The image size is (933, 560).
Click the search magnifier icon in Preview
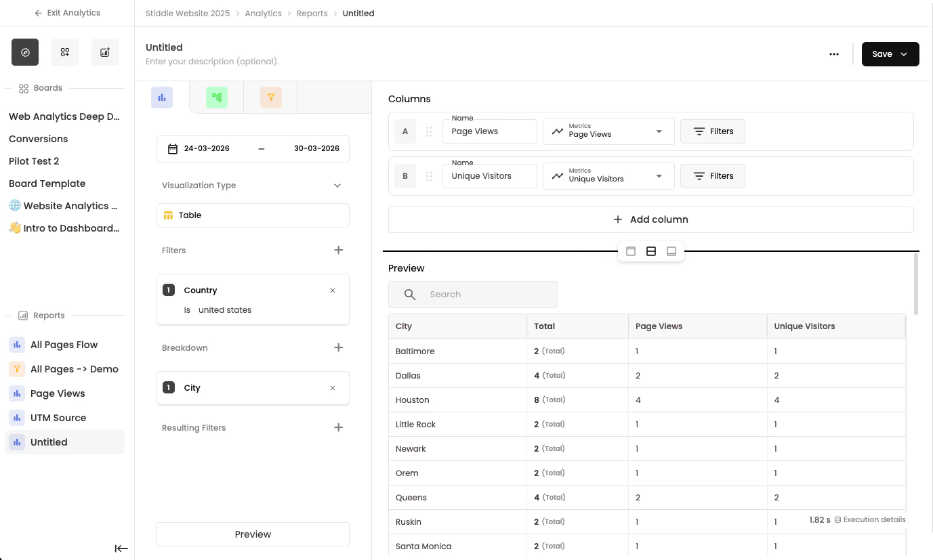pos(410,295)
